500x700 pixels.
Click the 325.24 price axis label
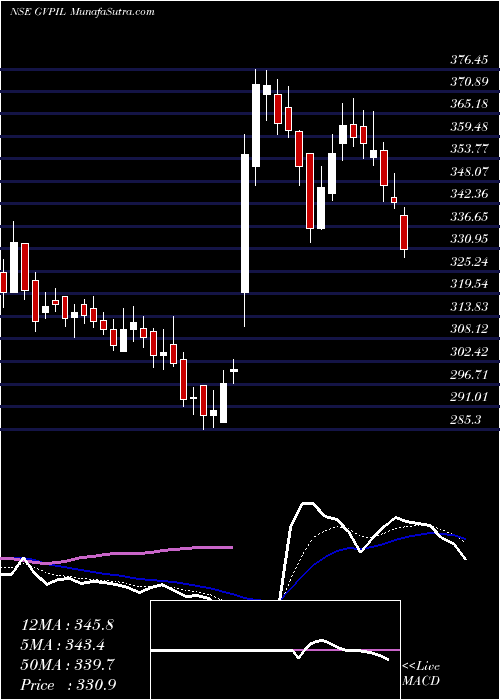click(x=468, y=262)
